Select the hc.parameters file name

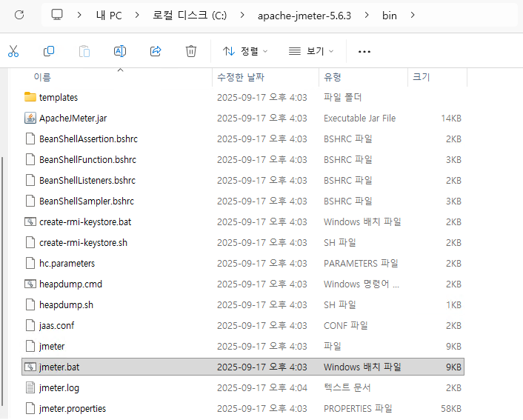67,263
